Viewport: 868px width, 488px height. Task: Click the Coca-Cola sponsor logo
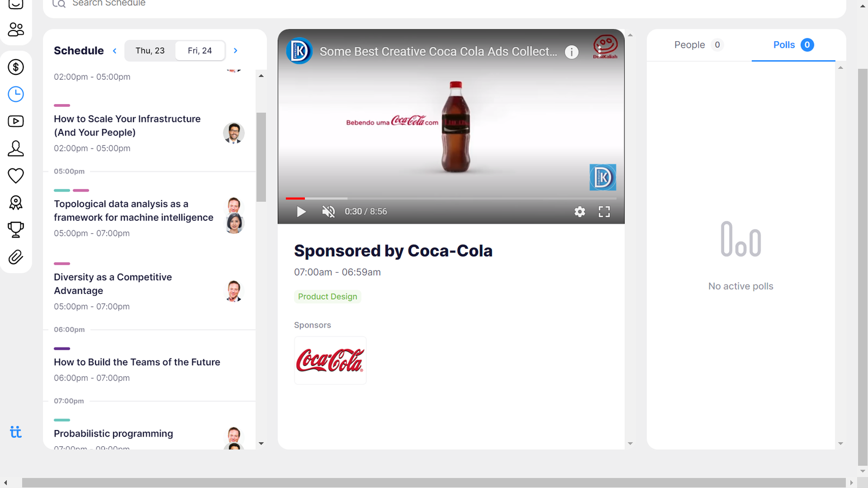pos(330,361)
